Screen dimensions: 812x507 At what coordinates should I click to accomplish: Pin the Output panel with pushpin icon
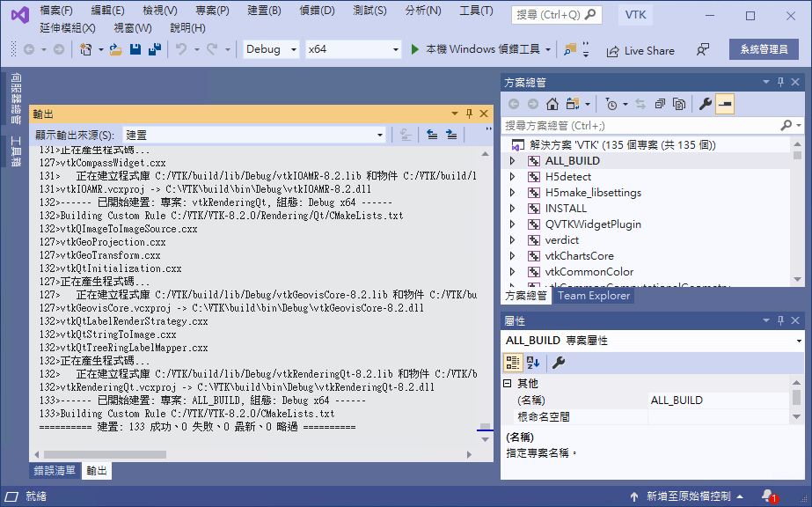tap(469, 114)
